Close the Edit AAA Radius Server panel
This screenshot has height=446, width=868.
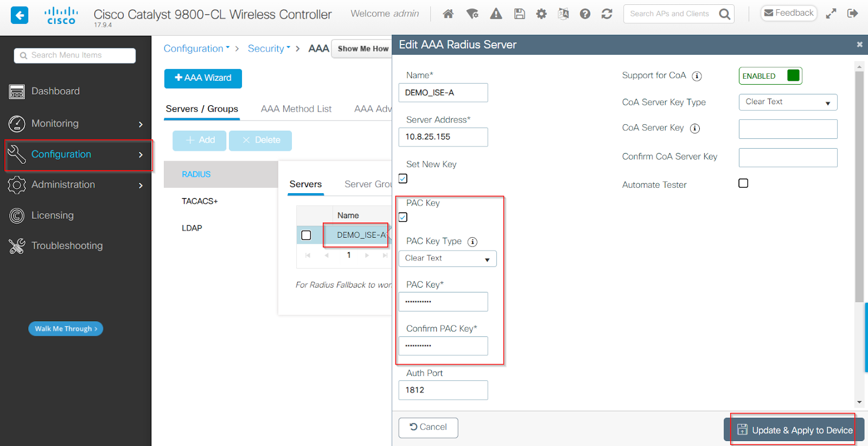tap(859, 44)
